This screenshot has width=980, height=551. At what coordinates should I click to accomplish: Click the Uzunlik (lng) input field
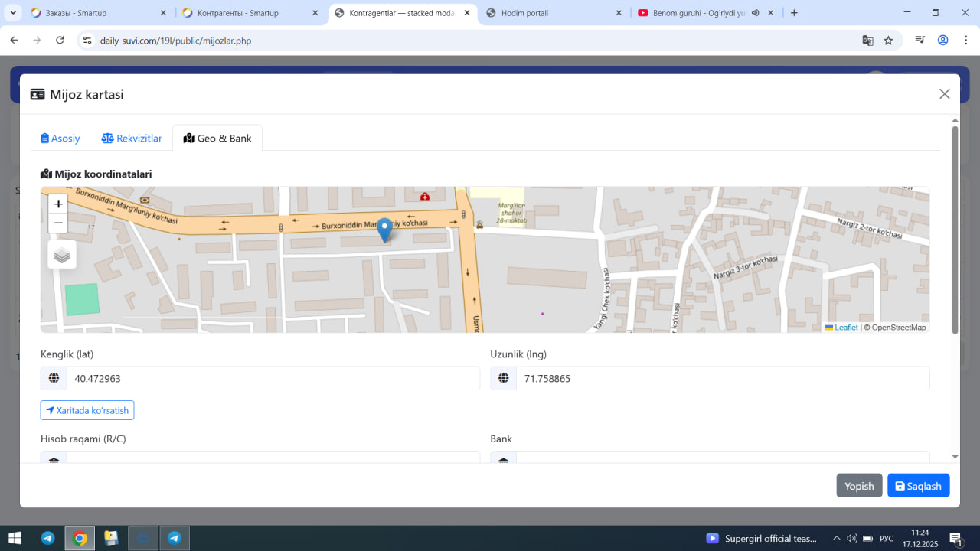click(x=722, y=378)
